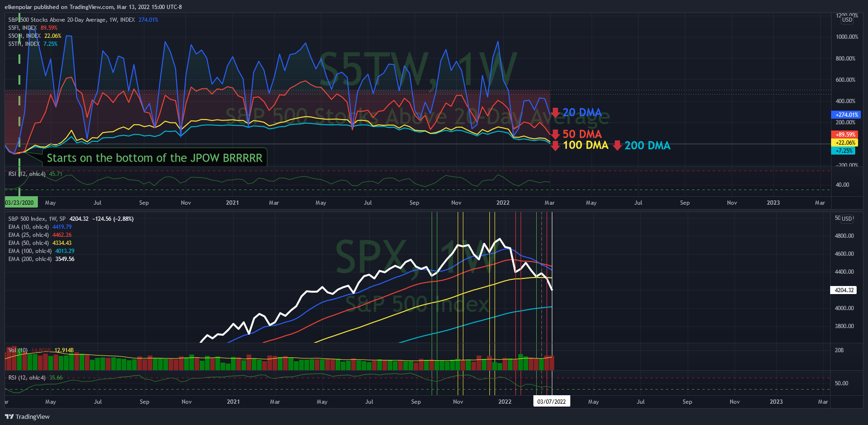
Task: Select the 50 DMA red label
Action: pyautogui.click(x=582, y=134)
